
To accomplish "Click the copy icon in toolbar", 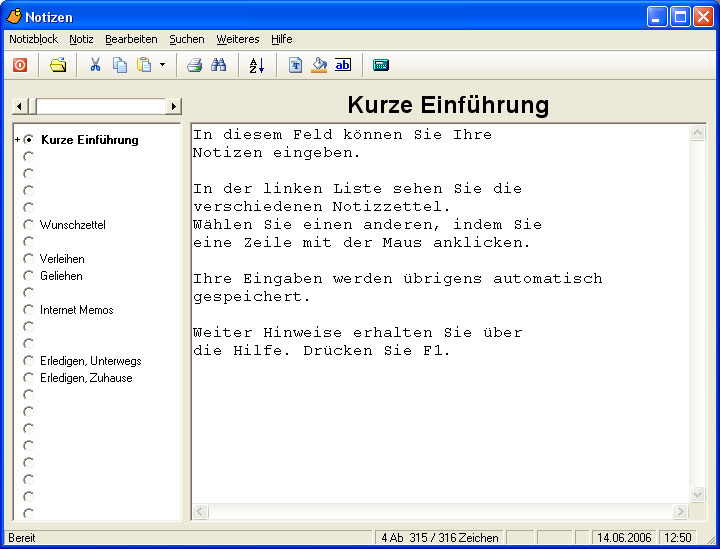I will (120, 65).
